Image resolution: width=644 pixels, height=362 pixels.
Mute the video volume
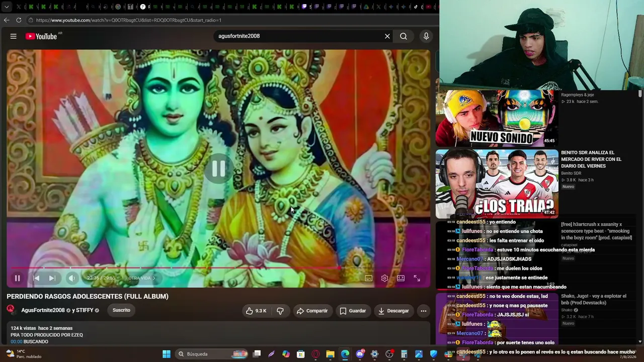coord(72,278)
